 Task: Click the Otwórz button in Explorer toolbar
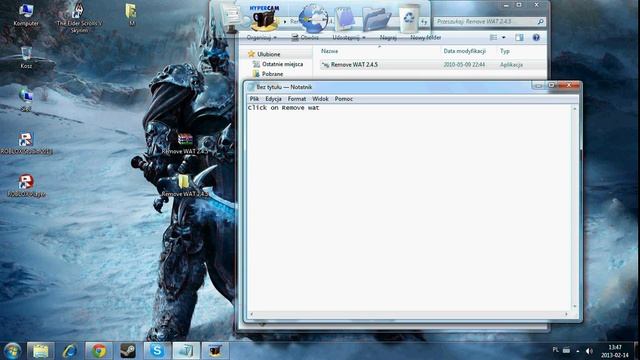tap(305, 38)
